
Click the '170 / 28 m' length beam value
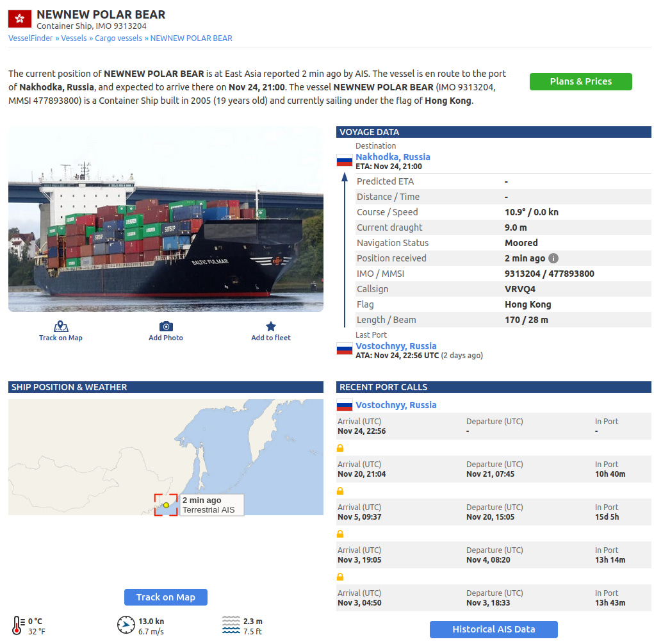[x=527, y=320]
